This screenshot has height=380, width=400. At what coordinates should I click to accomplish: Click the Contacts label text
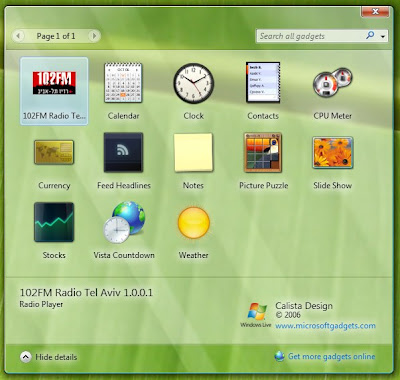[263, 116]
